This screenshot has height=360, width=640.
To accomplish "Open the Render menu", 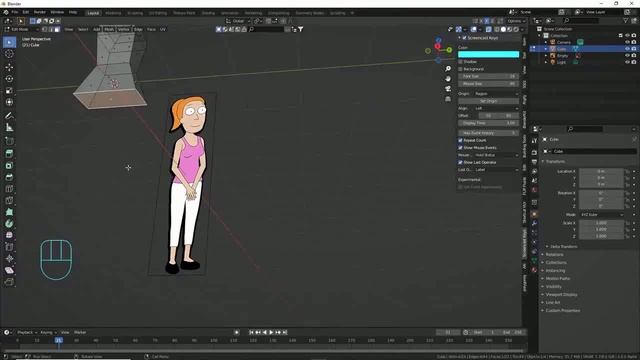I will click(x=40, y=12).
